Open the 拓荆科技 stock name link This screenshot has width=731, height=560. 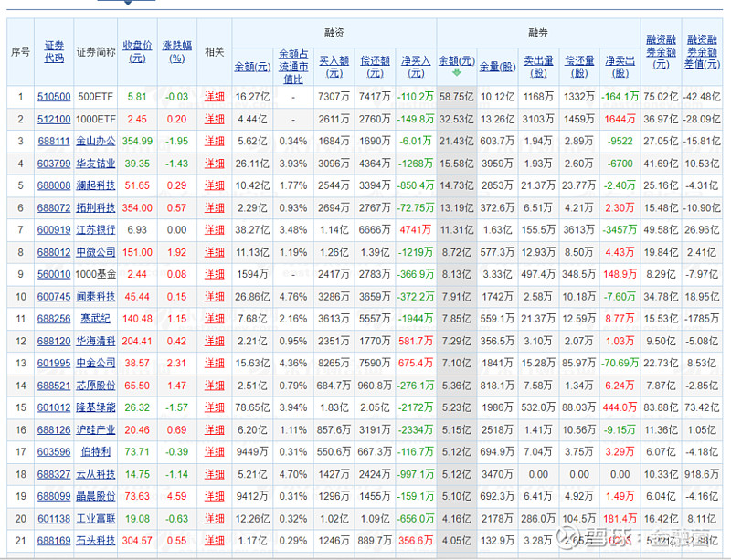(96, 208)
